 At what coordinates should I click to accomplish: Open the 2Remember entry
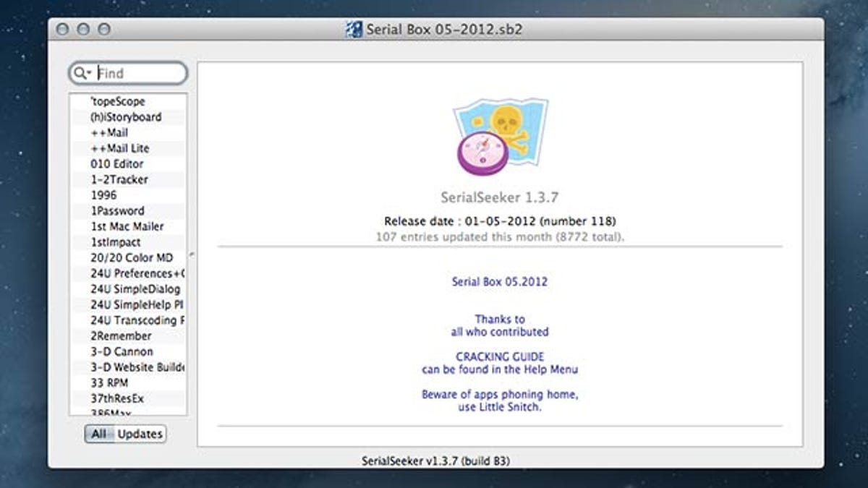[127, 336]
